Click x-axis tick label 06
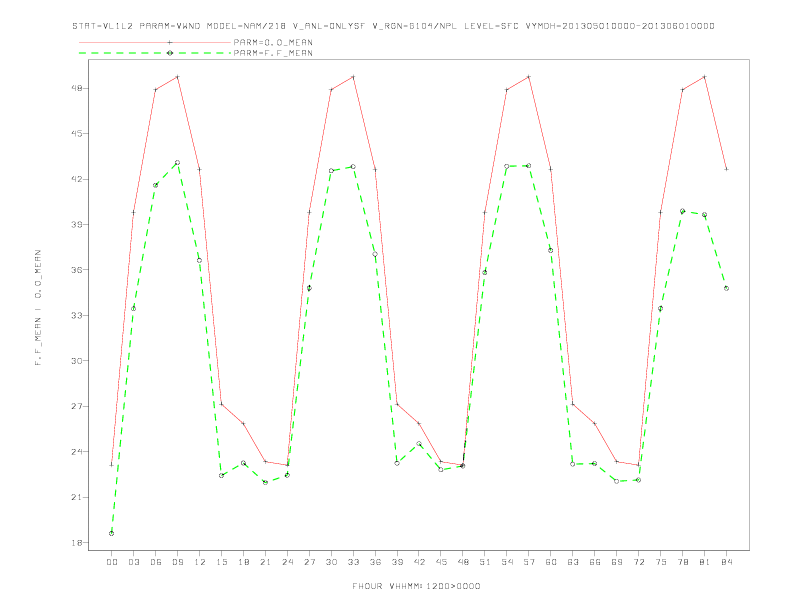Viewport: 792px width, 612px height. [x=156, y=562]
